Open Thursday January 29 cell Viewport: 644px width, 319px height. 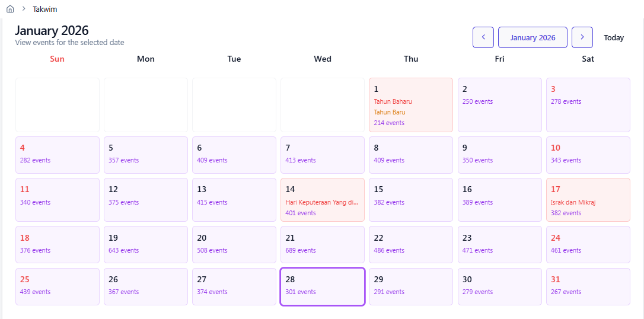410,286
